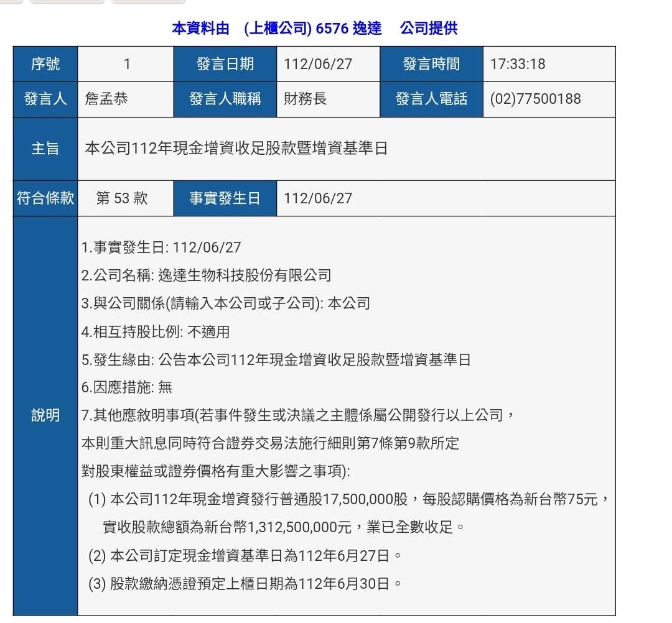Click the 發言日期 header cell

tap(225, 64)
